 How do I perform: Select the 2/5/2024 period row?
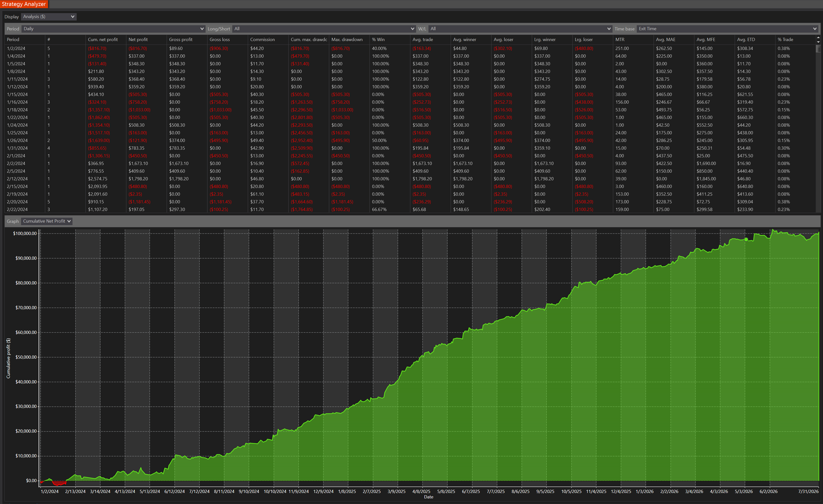410,171
